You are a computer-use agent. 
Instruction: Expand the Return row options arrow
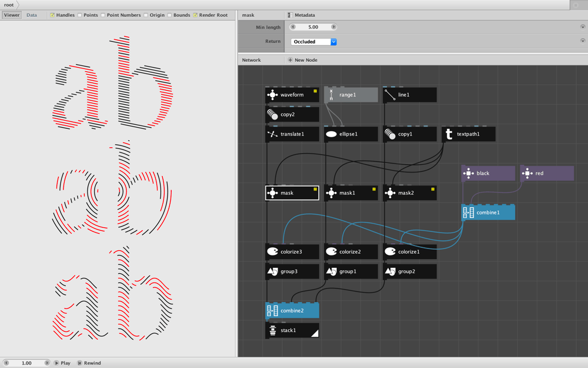(x=582, y=41)
